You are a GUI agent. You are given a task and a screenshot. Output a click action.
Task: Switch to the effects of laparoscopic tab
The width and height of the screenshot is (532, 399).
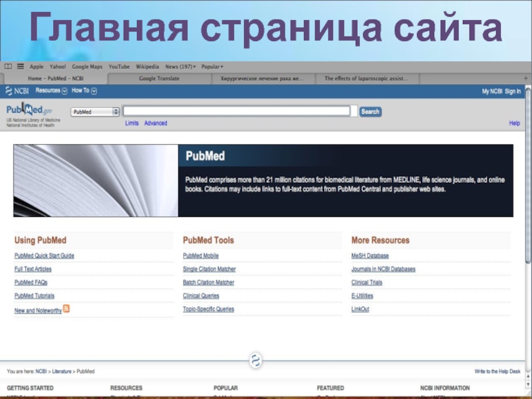tap(366, 78)
